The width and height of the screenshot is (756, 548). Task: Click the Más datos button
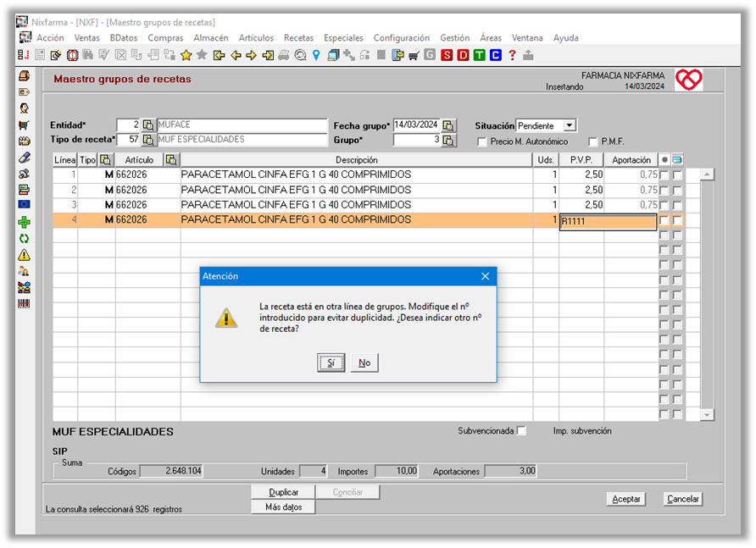[x=283, y=507]
